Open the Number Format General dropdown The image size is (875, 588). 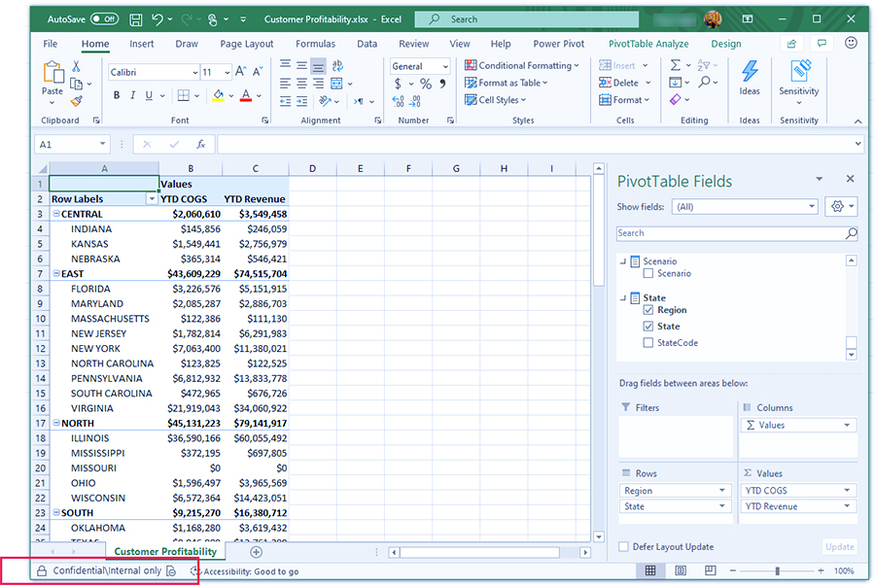(x=445, y=66)
